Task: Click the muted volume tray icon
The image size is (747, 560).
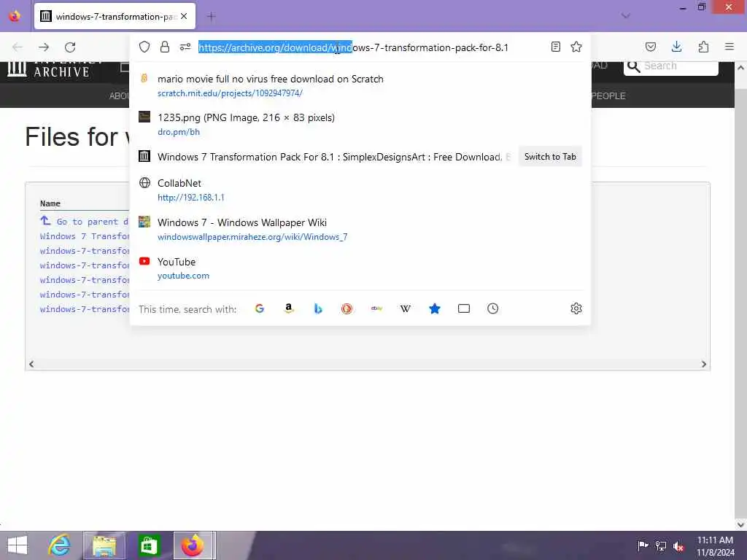Action: [678, 546]
